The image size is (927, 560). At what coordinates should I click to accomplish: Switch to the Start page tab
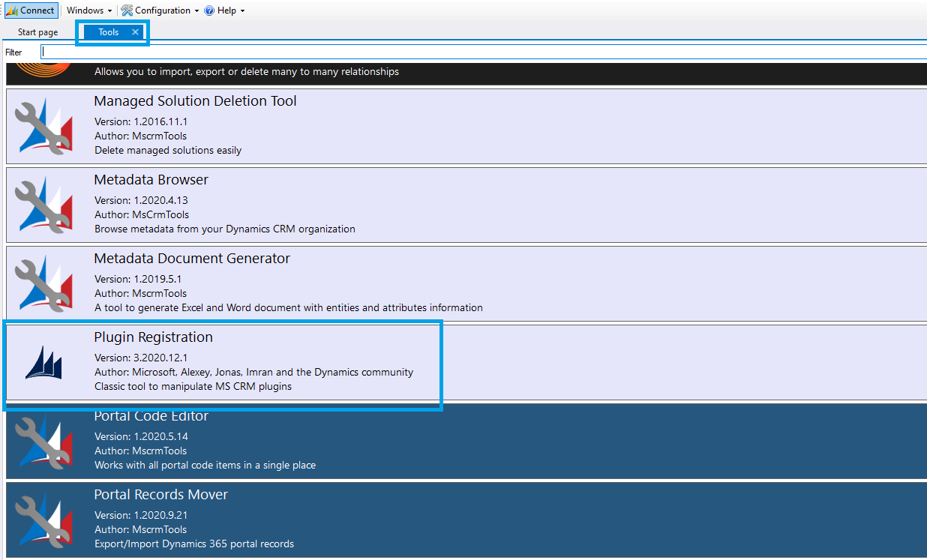(37, 32)
